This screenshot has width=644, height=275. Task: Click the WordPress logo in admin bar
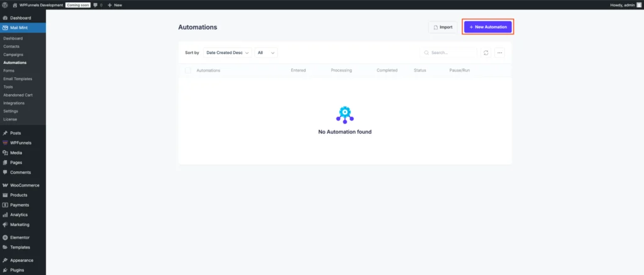[x=5, y=5]
